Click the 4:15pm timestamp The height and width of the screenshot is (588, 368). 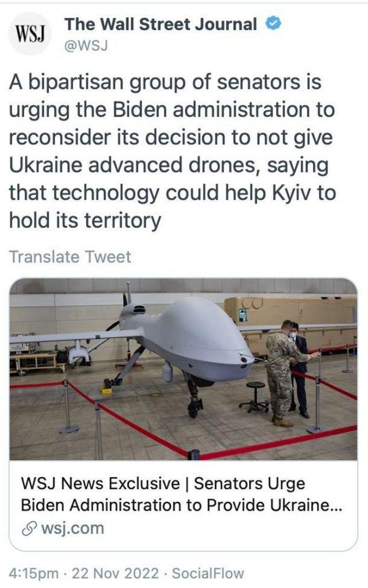click(33, 574)
